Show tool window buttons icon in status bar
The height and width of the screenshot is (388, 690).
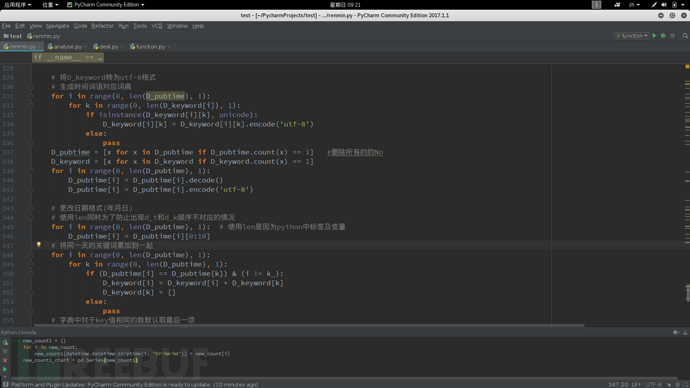click(5, 384)
